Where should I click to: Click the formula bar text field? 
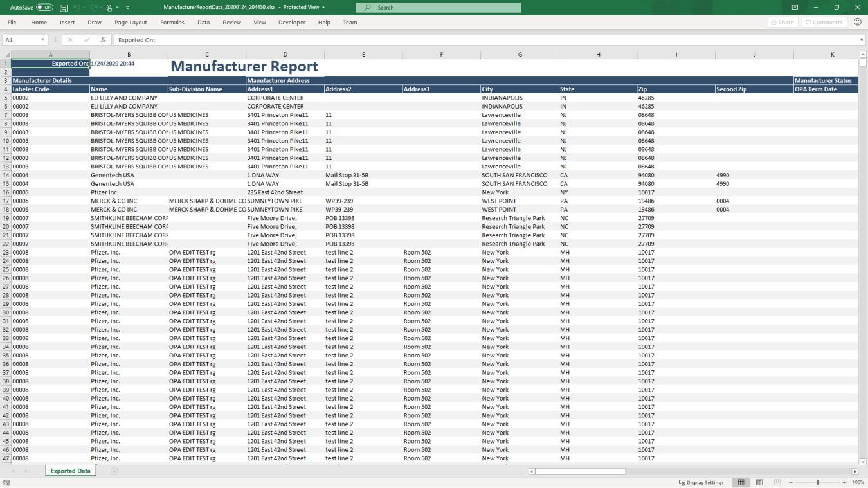485,40
